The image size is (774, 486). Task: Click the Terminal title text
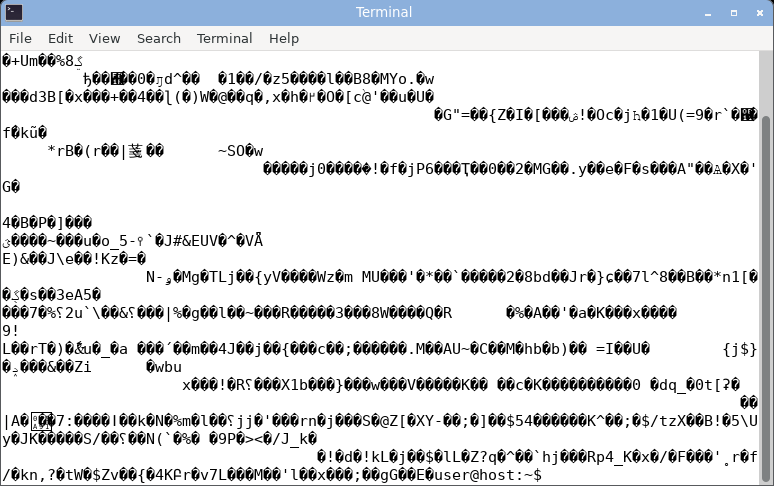point(384,12)
